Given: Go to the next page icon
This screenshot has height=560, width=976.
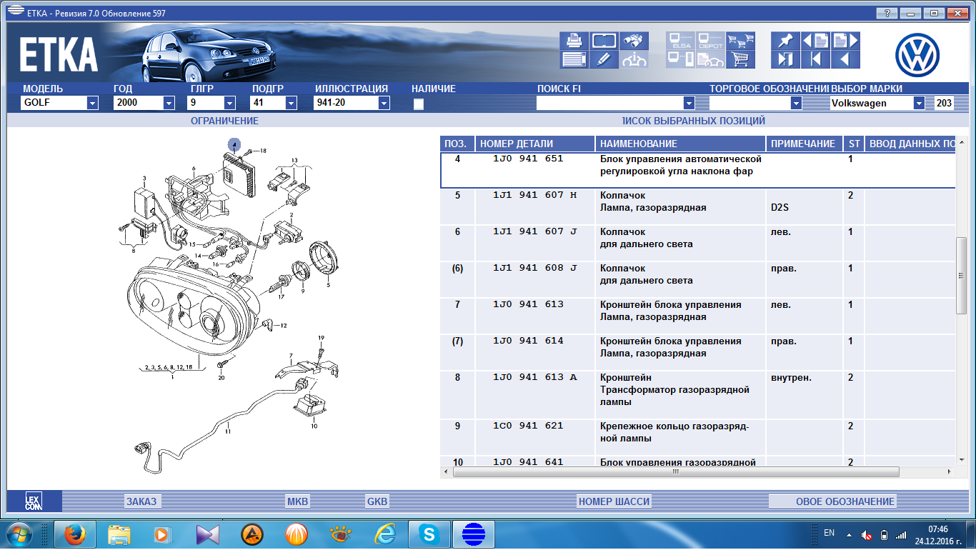Looking at the screenshot, I should pyautogui.click(x=845, y=41).
